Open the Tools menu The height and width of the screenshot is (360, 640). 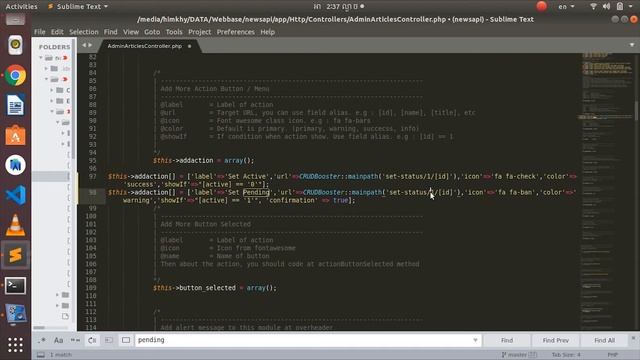pos(174,32)
